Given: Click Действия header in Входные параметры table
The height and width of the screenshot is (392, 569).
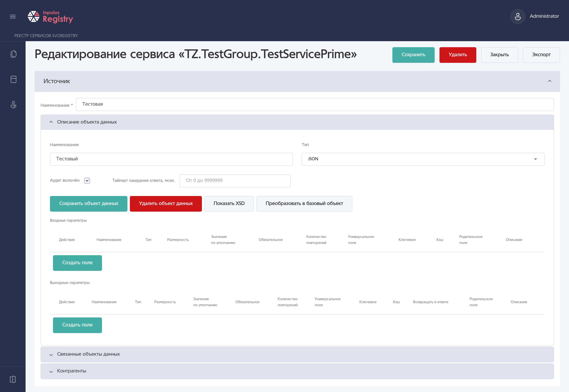Looking at the screenshot, I should click(67, 240).
